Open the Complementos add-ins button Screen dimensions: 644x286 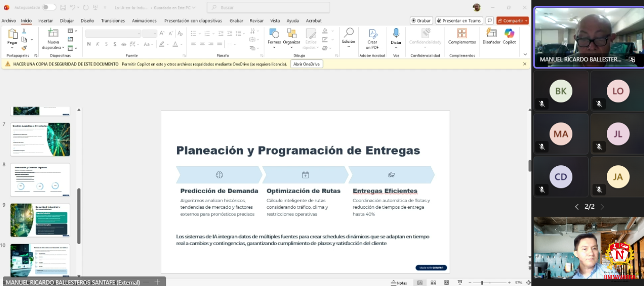pyautogui.click(x=462, y=34)
